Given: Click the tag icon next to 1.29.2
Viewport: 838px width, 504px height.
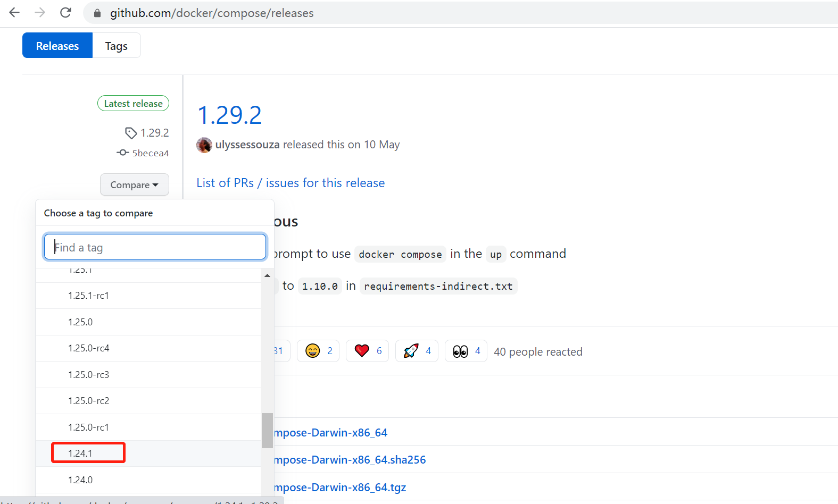Looking at the screenshot, I should click(131, 133).
